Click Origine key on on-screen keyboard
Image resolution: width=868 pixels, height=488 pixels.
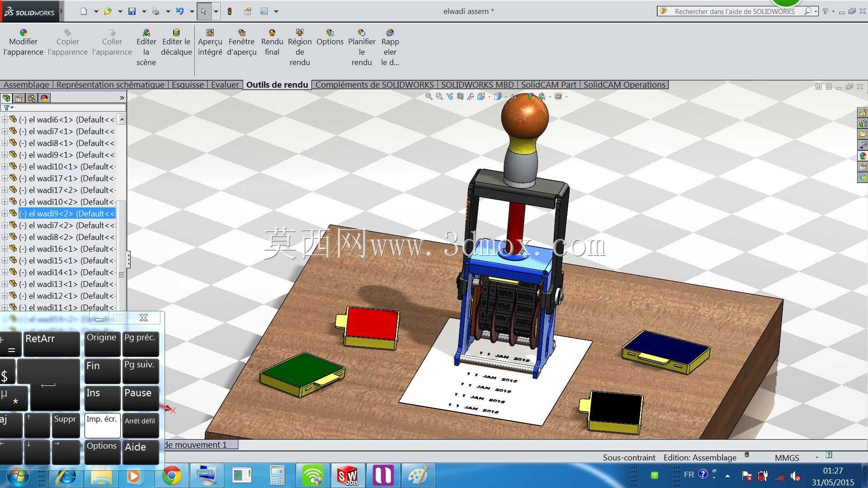tap(102, 344)
